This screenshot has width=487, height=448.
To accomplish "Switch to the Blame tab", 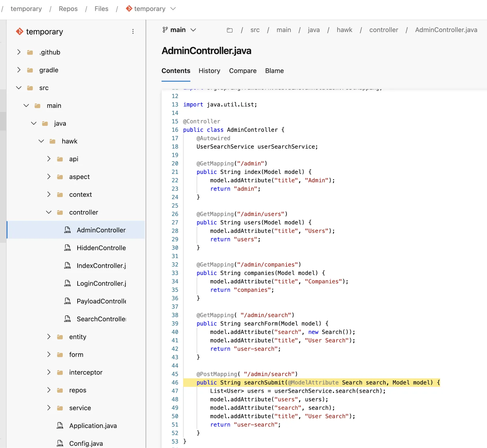I will click(x=275, y=71).
